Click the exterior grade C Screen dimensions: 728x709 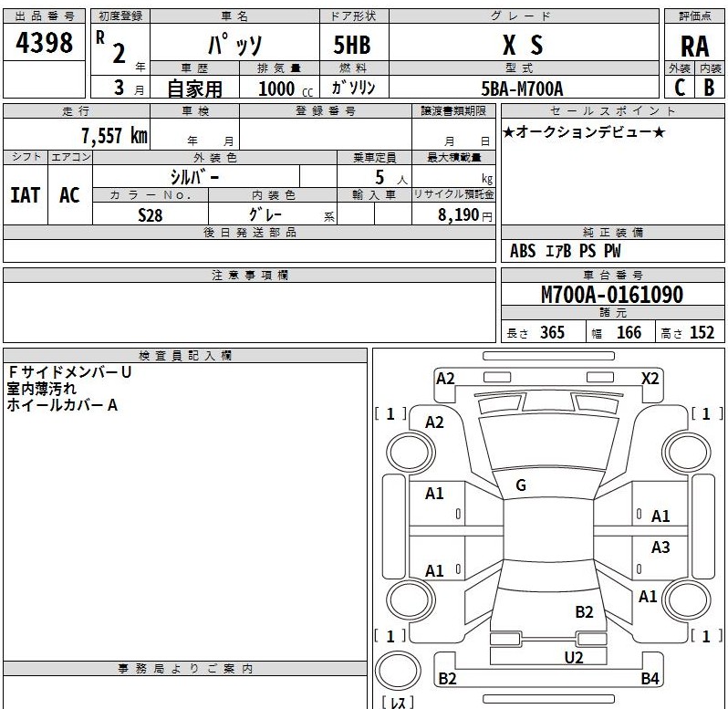(680, 88)
